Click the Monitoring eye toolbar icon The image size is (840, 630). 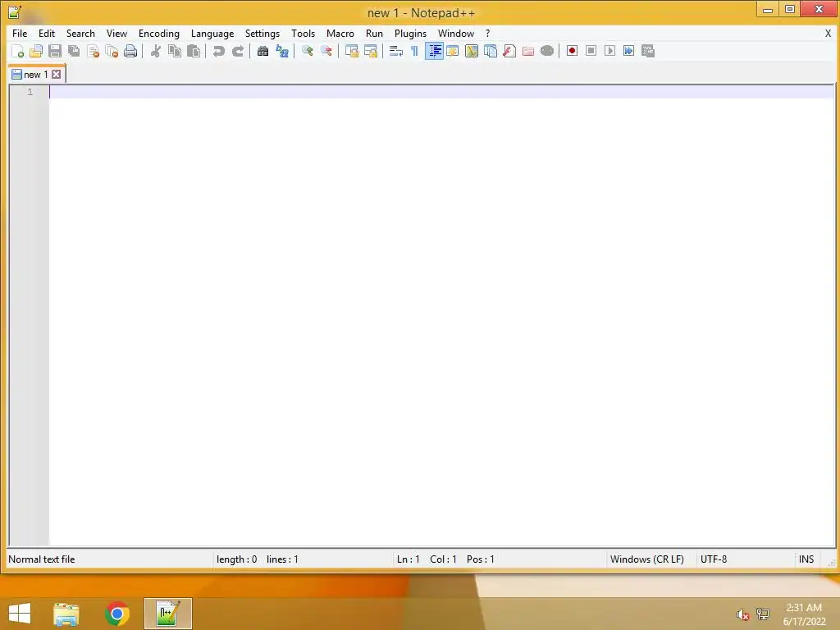(x=547, y=51)
